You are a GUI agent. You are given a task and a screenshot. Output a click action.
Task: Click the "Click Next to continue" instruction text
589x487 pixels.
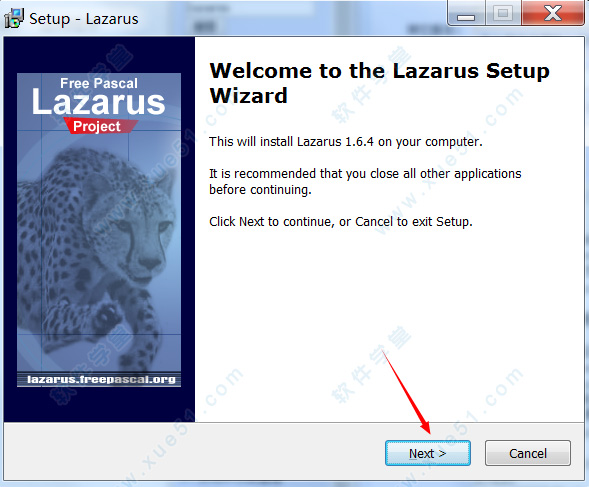pyautogui.click(x=341, y=222)
